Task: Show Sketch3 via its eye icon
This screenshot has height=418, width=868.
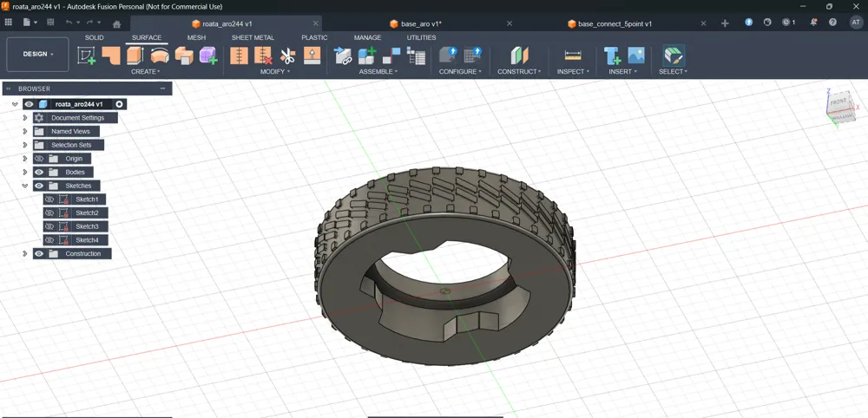Action: 49,226
